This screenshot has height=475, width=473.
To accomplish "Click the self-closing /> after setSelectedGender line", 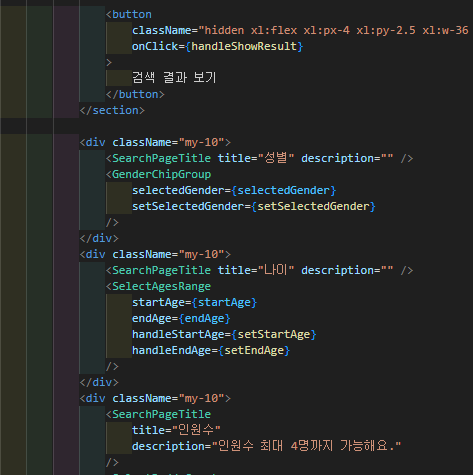I will click(x=112, y=222).
